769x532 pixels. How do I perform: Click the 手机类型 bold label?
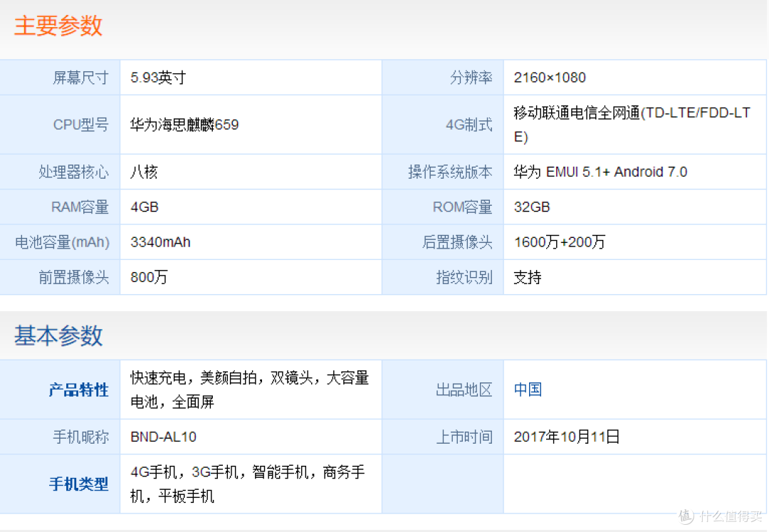click(78, 484)
